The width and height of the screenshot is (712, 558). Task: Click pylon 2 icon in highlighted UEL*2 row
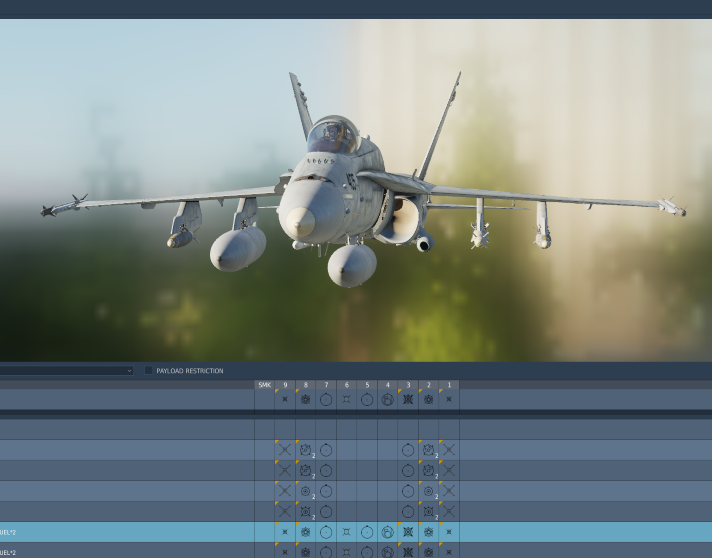click(429, 532)
